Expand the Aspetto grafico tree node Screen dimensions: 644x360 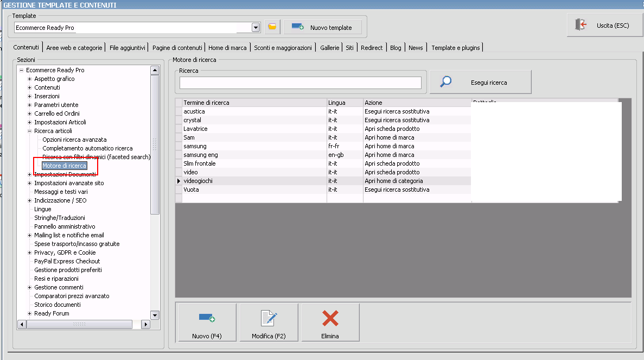[30, 79]
